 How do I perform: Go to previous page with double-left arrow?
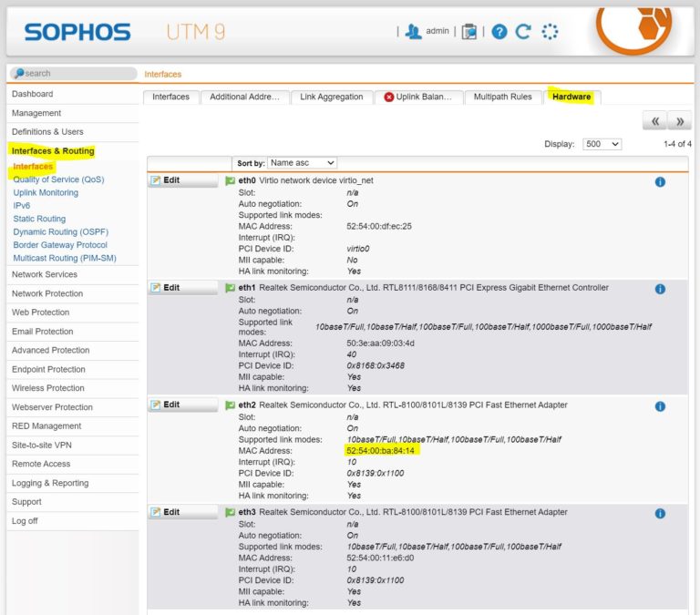(x=655, y=121)
